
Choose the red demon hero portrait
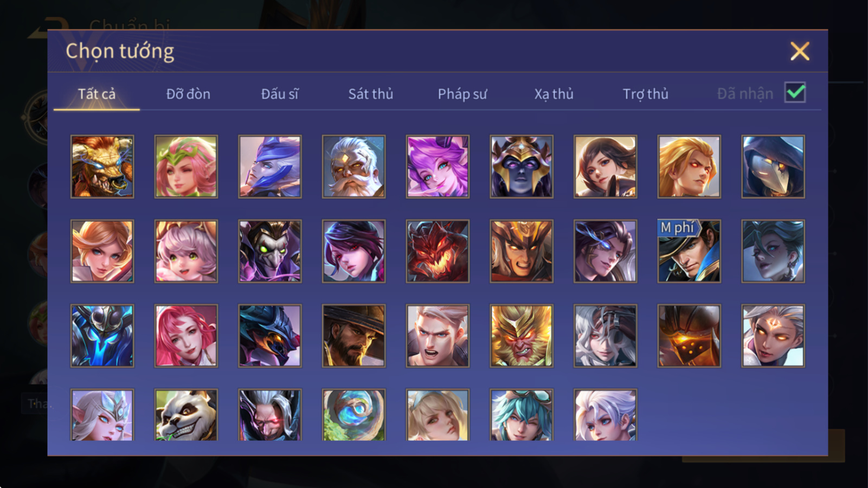click(x=438, y=251)
